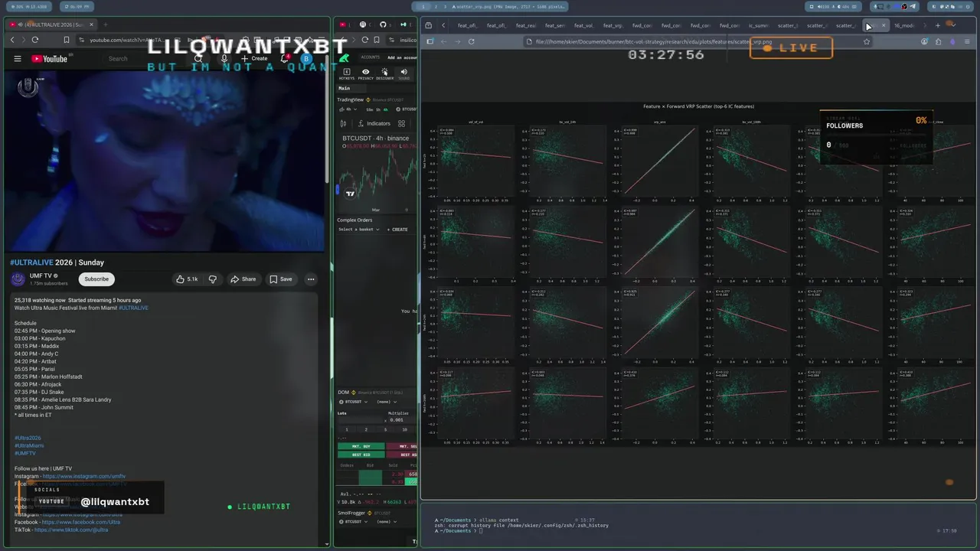This screenshot has height=551, width=980.
Task: Switch to the first feat_ofi image tab
Action: 467,25
